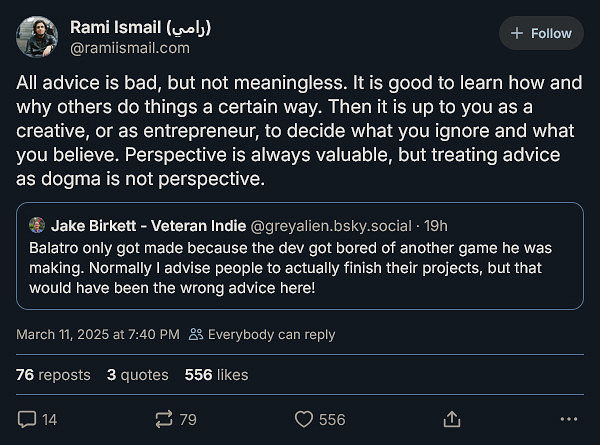Click the @ramiismail.com handle

click(129, 47)
